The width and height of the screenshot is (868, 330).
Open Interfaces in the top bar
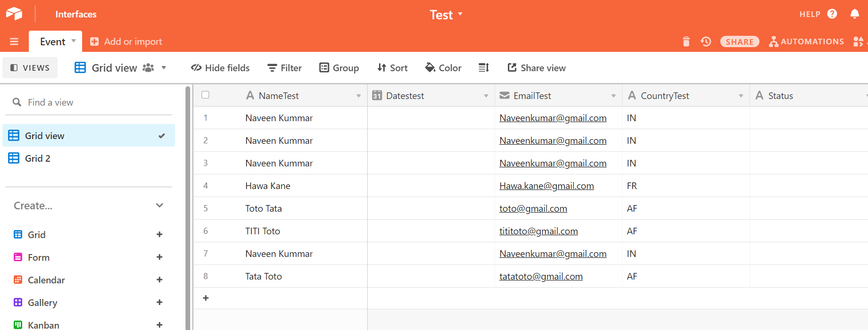76,14
